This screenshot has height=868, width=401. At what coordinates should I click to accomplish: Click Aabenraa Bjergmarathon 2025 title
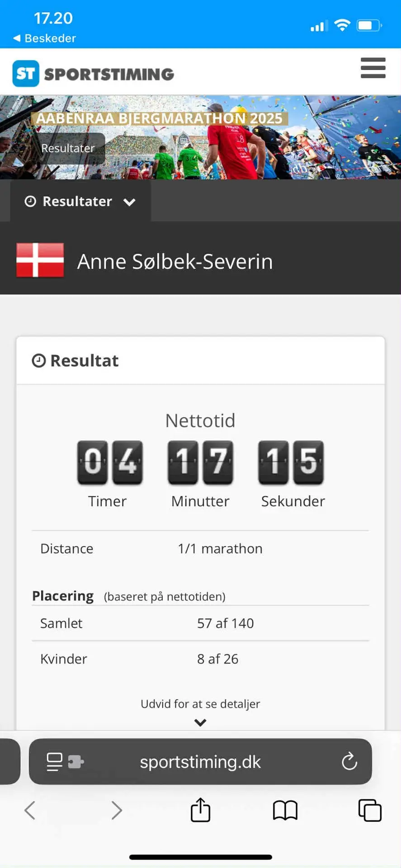[x=159, y=118]
